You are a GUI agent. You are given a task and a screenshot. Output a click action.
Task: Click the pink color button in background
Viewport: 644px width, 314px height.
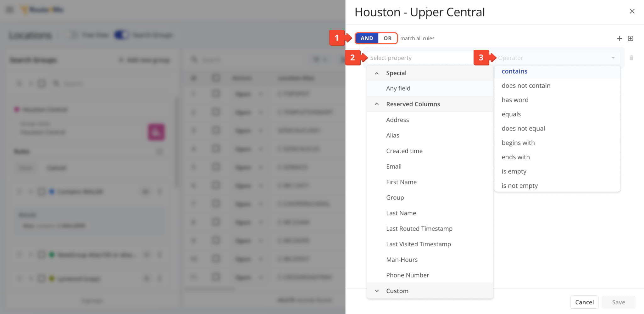[x=156, y=132]
